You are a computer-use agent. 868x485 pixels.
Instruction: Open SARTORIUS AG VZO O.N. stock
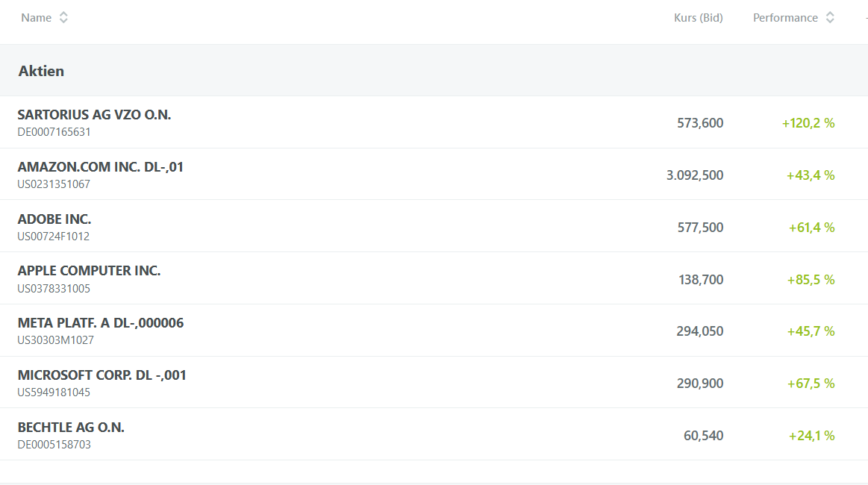[x=94, y=115]
